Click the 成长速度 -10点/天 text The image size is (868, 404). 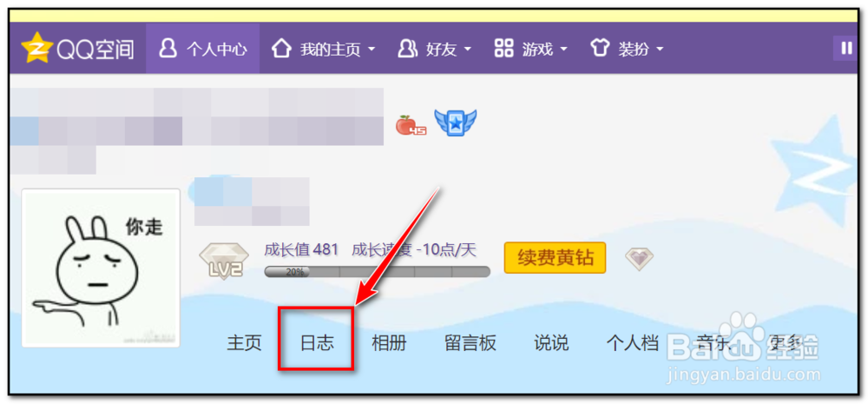tap(413, 250)
